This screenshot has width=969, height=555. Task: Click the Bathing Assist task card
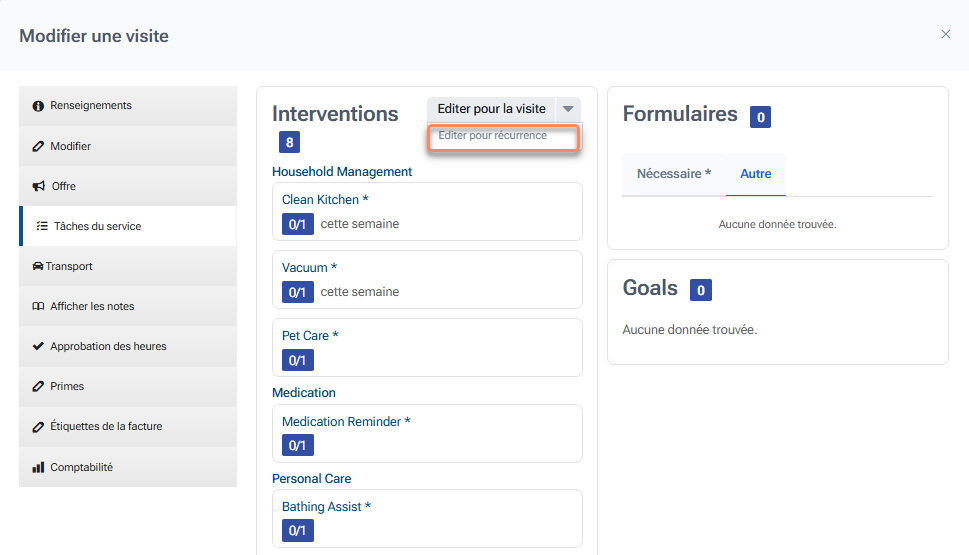427,518
